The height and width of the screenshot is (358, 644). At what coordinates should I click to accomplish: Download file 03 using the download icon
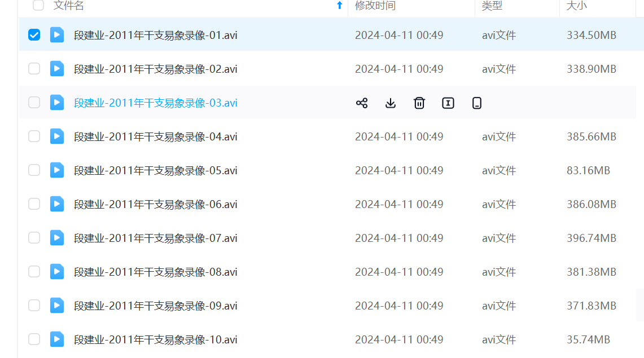pos(391,103)
